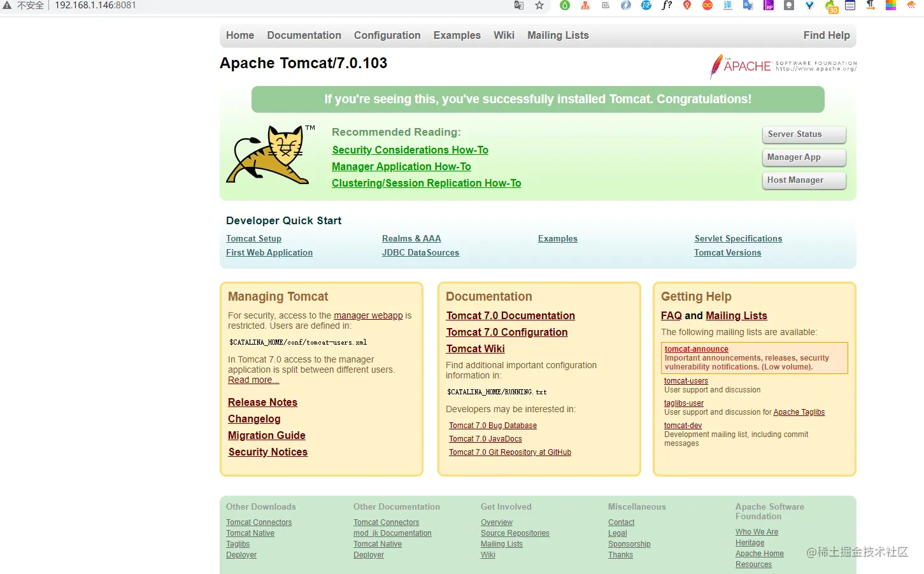Open the paragraph mark extension icon
Screen dimensions: 924x574
pos(871,5)
